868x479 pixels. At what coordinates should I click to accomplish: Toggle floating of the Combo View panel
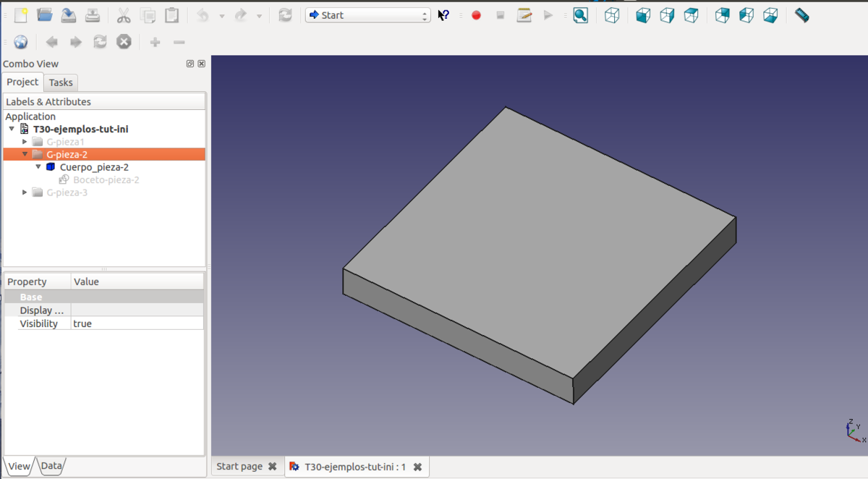pyautogui.click(x=190, y=64)
